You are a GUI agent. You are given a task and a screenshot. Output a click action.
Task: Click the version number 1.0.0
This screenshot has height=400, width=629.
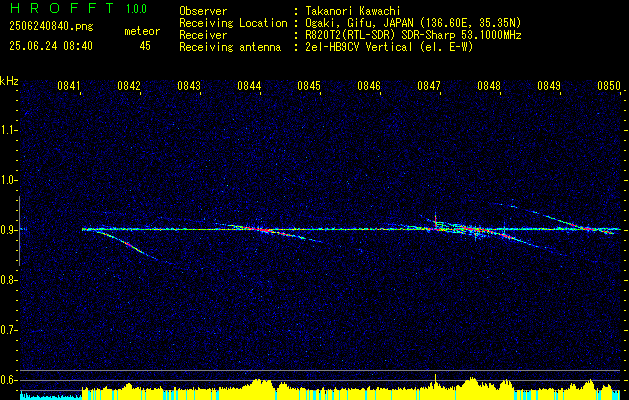tap(136, 9)
